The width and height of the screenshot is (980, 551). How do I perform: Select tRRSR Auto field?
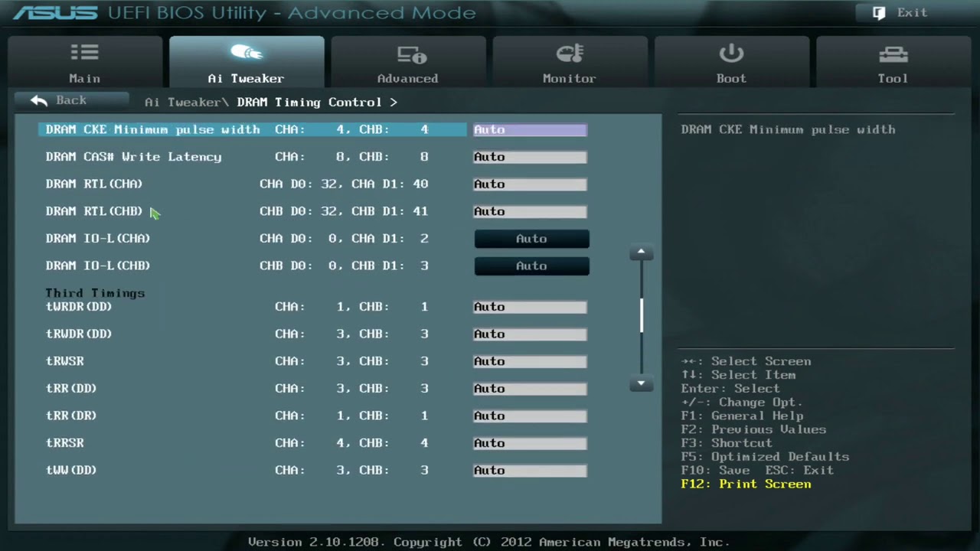point(530,443)
